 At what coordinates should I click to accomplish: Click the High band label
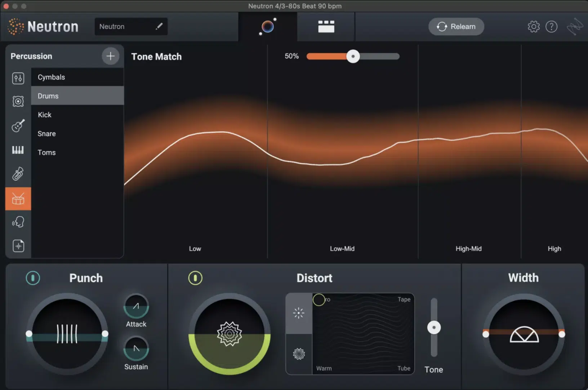pyautogui.click(x=554, y=248)
